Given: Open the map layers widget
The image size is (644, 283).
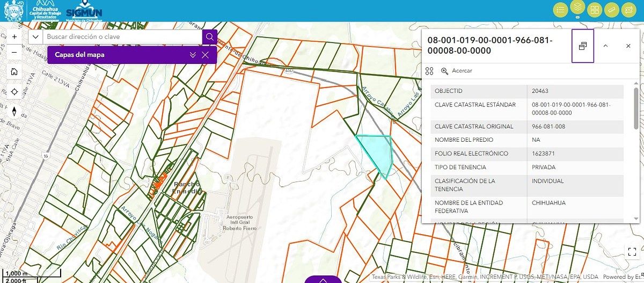Looking at the screenshot, I should pos(577,10).
